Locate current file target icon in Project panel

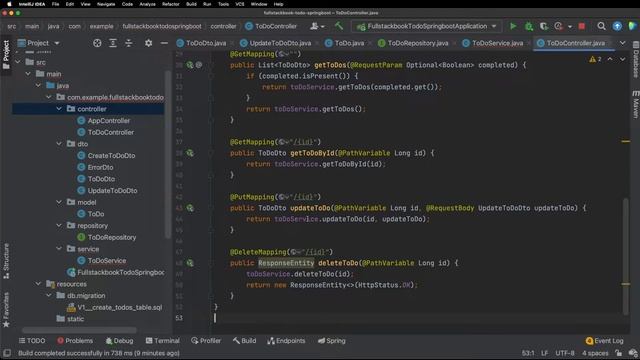[97, 43]
